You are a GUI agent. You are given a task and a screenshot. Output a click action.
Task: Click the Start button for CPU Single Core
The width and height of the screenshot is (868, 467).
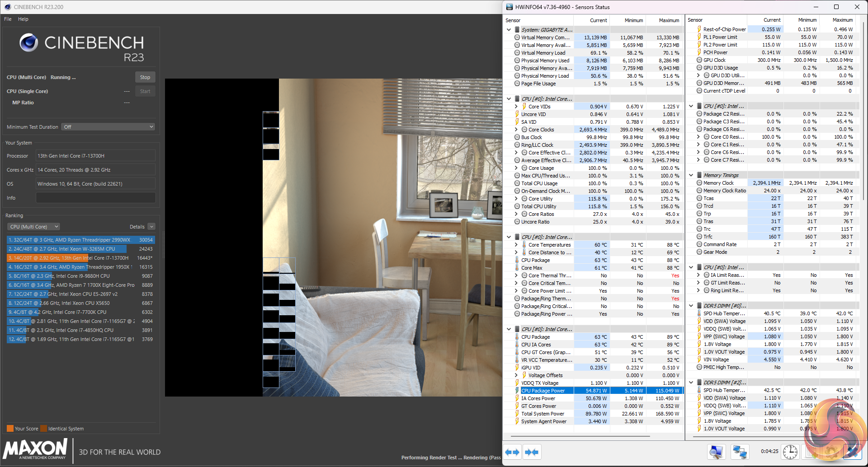point(145,91)
